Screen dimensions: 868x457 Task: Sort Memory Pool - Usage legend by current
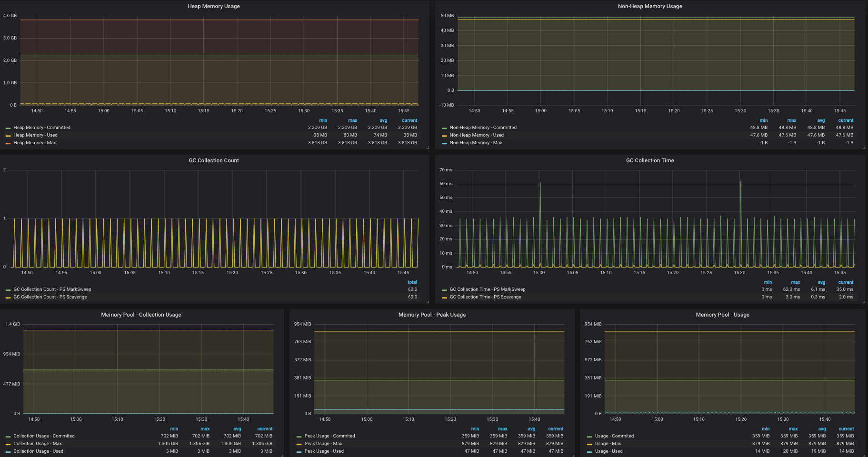coord(846,429)
